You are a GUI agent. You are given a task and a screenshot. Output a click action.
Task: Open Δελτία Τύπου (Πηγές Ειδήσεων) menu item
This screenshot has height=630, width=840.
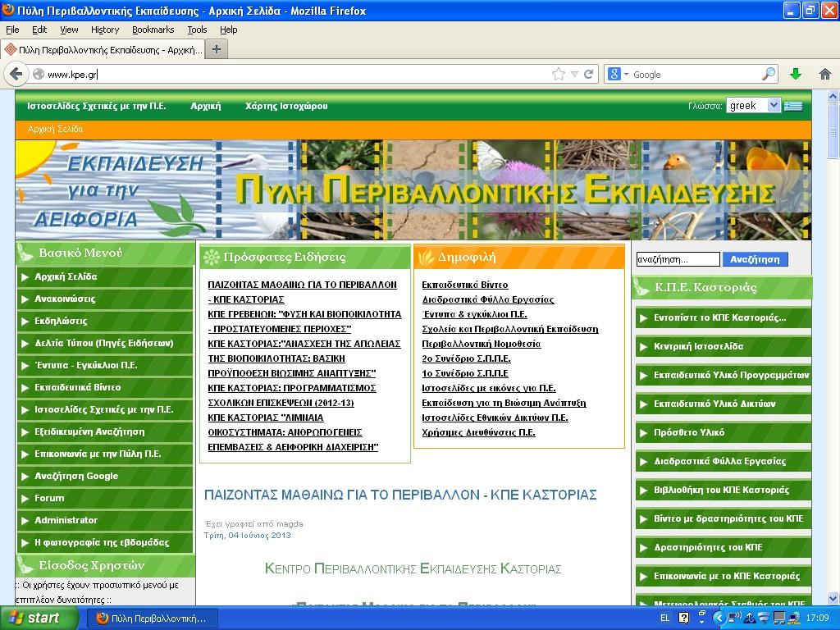click(x=105, y=344)
